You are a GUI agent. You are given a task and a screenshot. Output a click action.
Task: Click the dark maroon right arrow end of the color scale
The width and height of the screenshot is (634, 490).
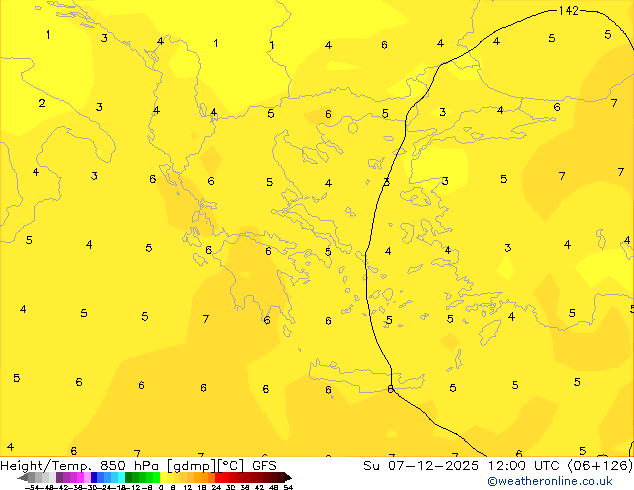[288, 477]
